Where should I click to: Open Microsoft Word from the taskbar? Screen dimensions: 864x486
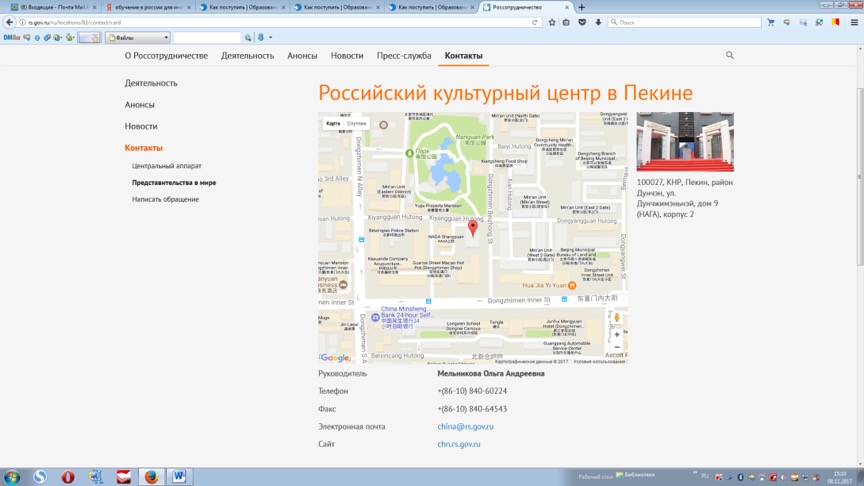[179, 477]
